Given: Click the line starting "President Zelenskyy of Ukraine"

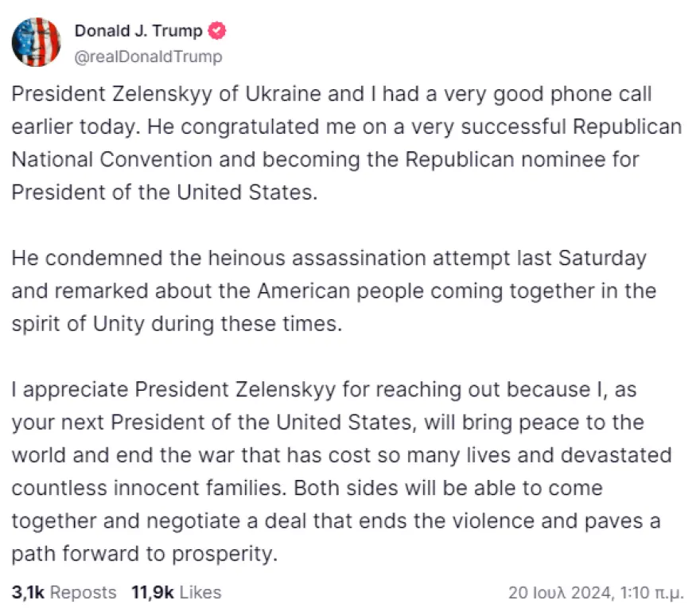Looking at the screenshot, I should click(x=332, y=94).
